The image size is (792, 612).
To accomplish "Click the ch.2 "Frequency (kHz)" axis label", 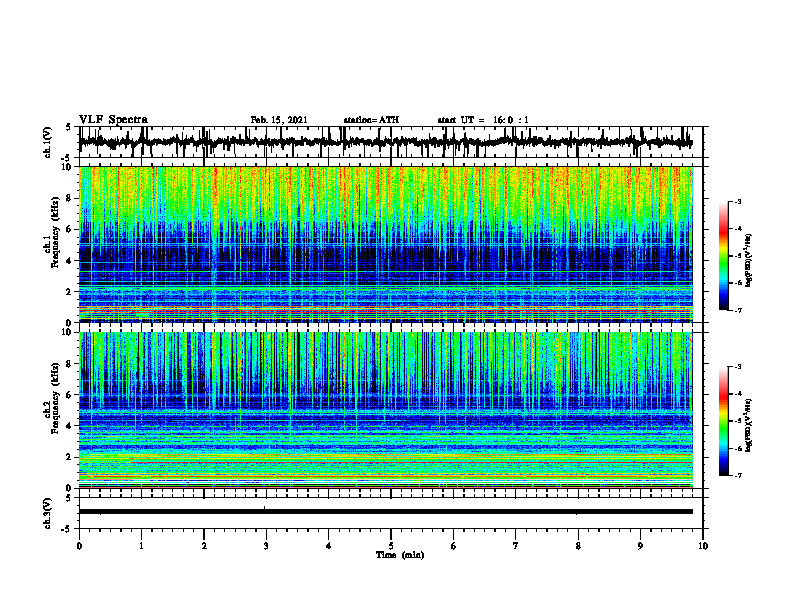I will click(54, 399).
